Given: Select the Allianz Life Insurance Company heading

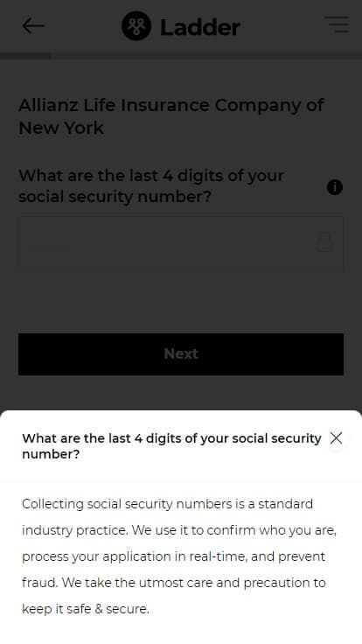Looking at the screenshot, I should point(171,116).
